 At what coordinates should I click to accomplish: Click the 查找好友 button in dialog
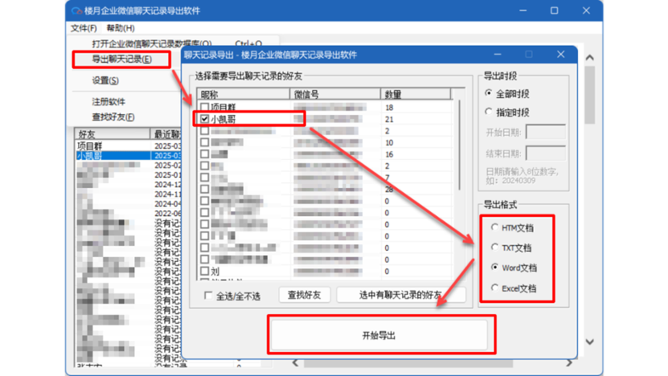point(304,295)
